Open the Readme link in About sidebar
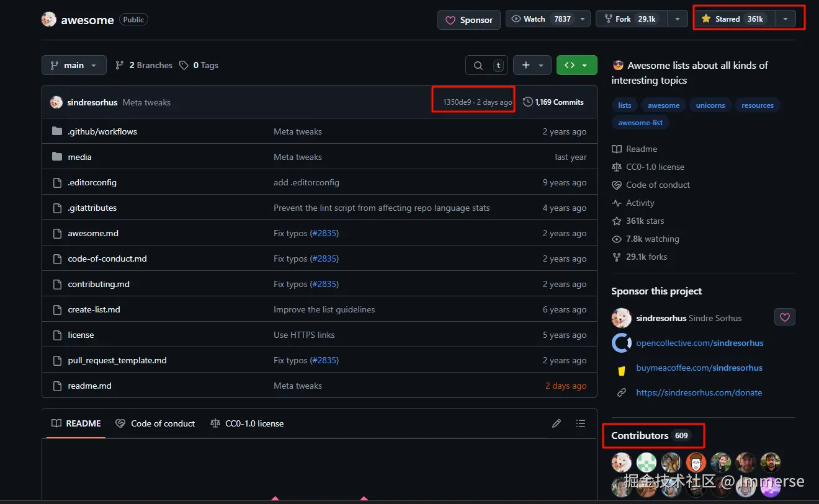The image size is (819, 504). [x=634, y=149]
